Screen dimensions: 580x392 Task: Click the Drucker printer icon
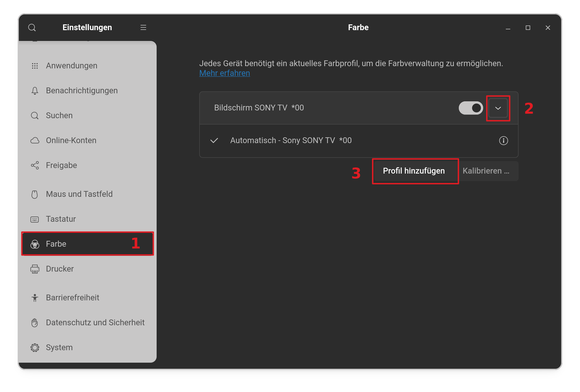[x=35, y=269]
